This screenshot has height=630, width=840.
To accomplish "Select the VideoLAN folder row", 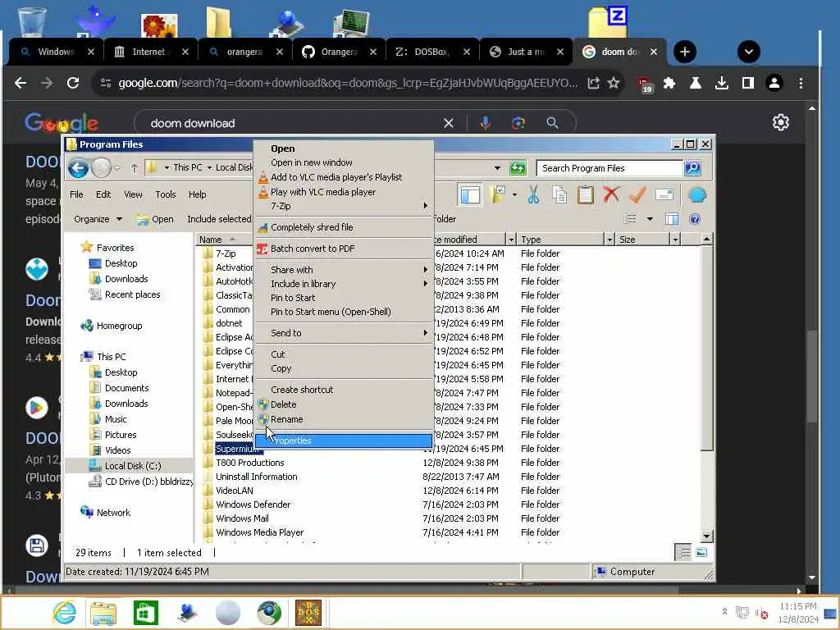I will [x=234, y=491].
